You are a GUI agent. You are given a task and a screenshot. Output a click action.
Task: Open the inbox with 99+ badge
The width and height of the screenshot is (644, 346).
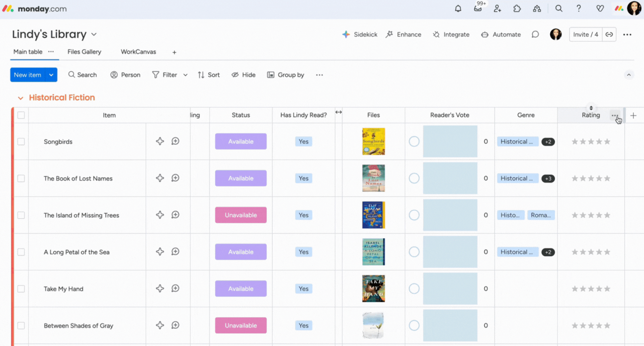tap(478, 8)
